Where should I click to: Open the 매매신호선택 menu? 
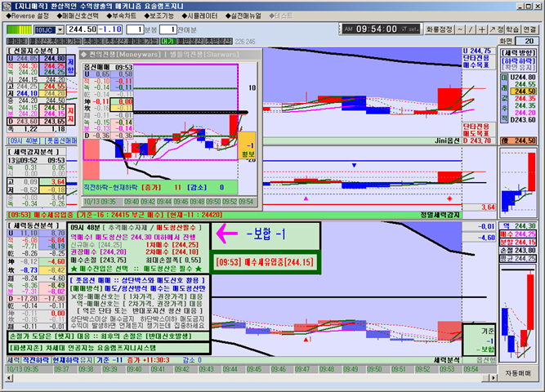78,16
